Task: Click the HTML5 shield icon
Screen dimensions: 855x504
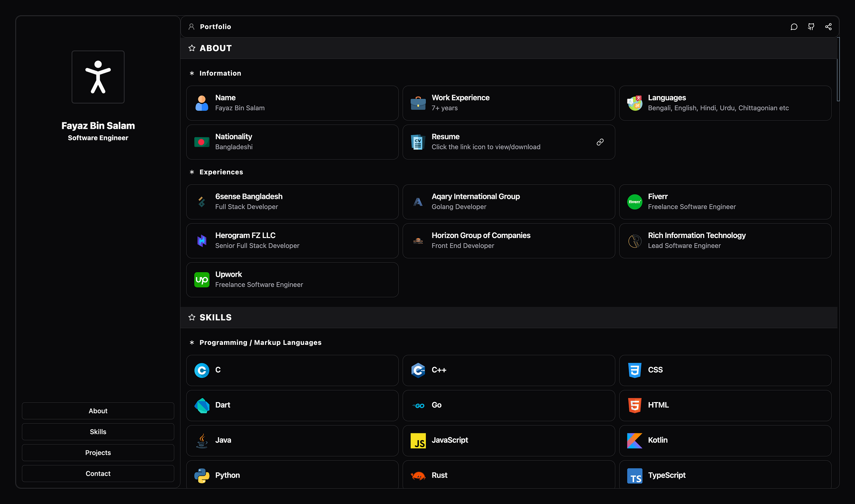Action: tap(635, 405)
